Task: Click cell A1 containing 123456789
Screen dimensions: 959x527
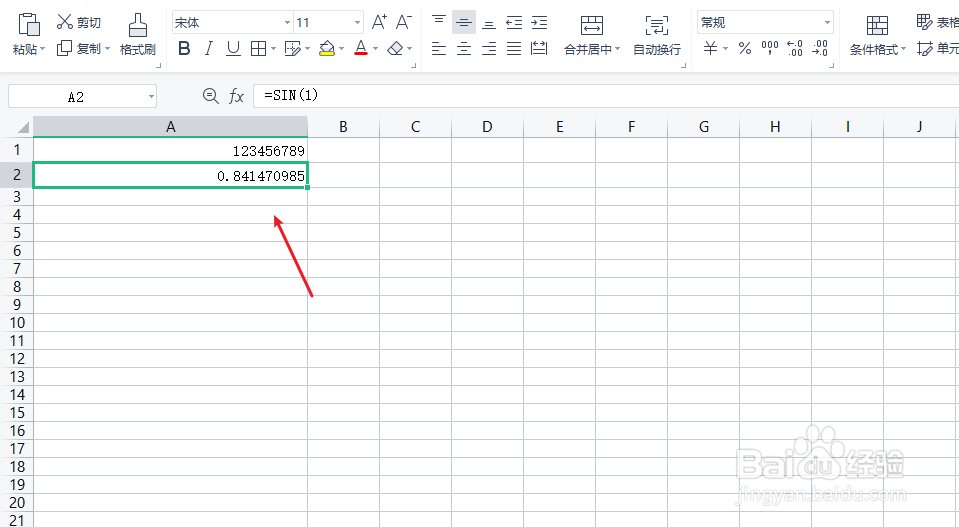Action: point(171,150)
